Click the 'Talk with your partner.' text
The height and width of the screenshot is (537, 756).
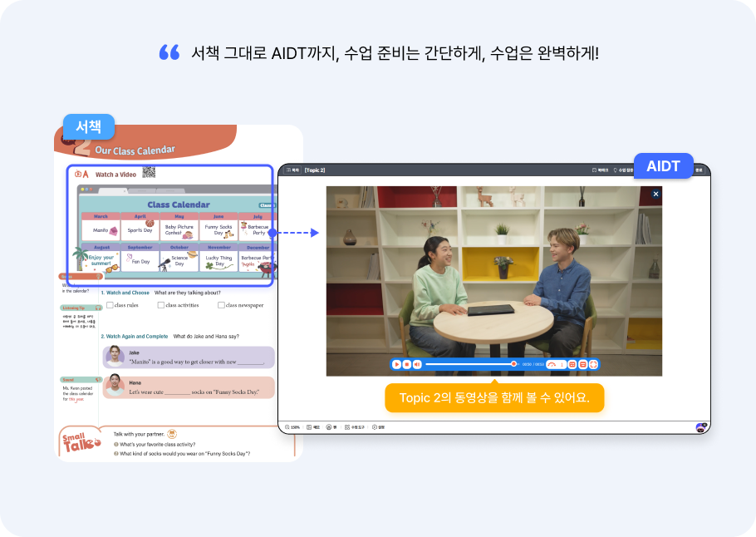pos(139,434)
